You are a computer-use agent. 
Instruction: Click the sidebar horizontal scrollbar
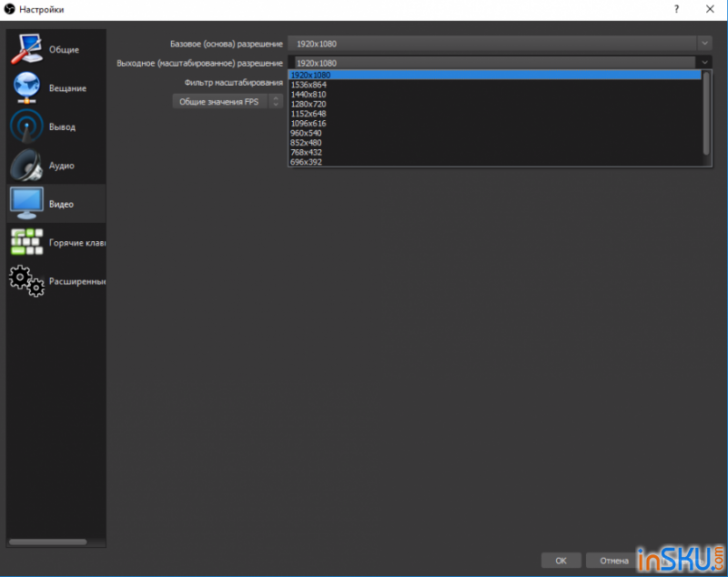pyautogui.click(x=48, y=542)
